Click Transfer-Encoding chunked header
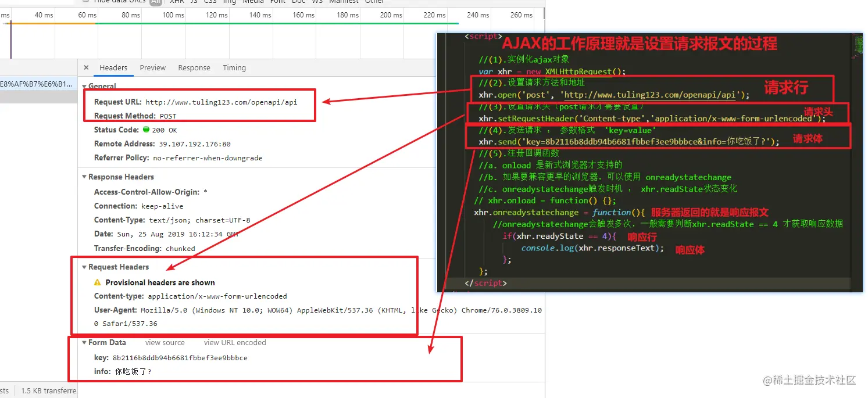Screen dimensions: 868x398 (x=145, y=248)
